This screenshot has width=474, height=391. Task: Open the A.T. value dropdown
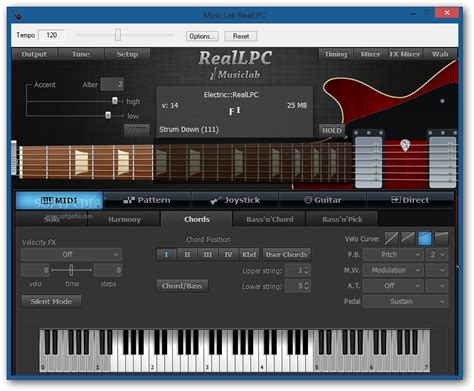(x=437, y=286)
